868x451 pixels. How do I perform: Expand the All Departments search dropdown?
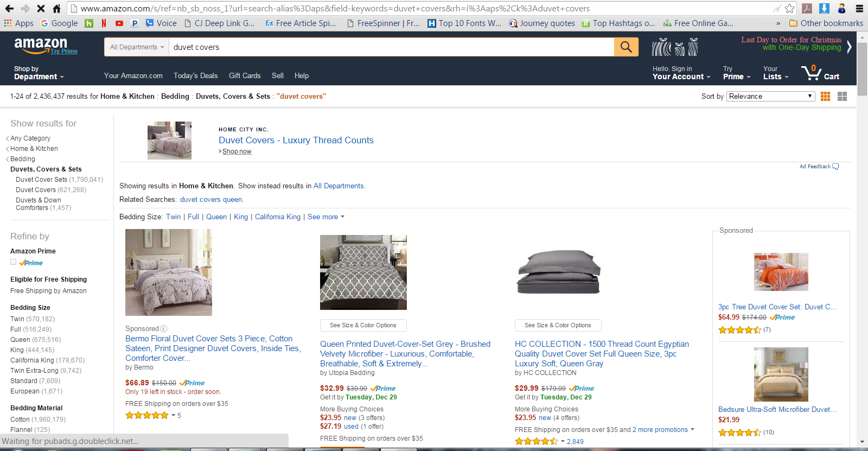137,47
